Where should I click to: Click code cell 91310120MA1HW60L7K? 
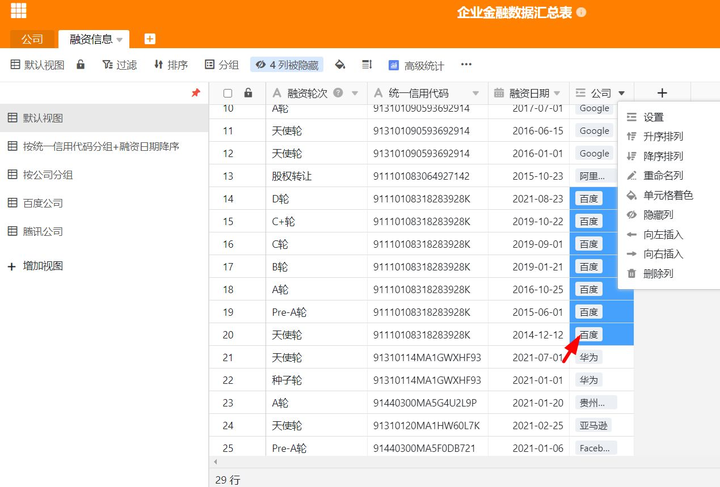point(428,425)
